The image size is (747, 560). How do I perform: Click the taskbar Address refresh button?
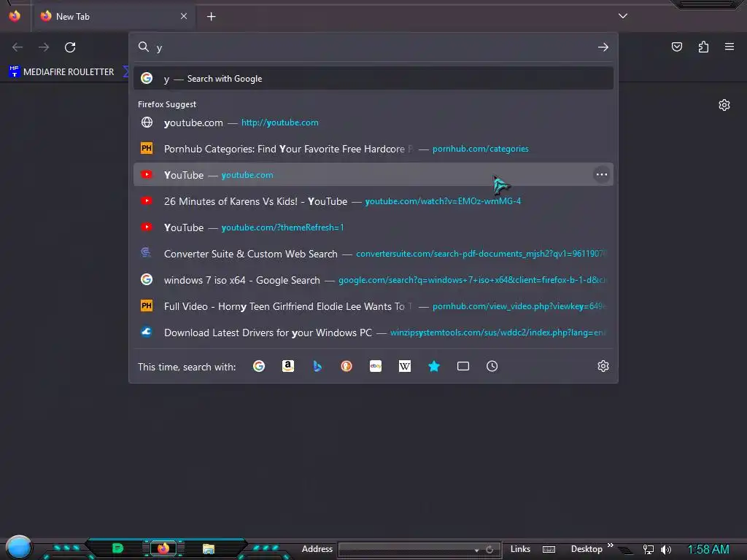(x=489, y=550)
